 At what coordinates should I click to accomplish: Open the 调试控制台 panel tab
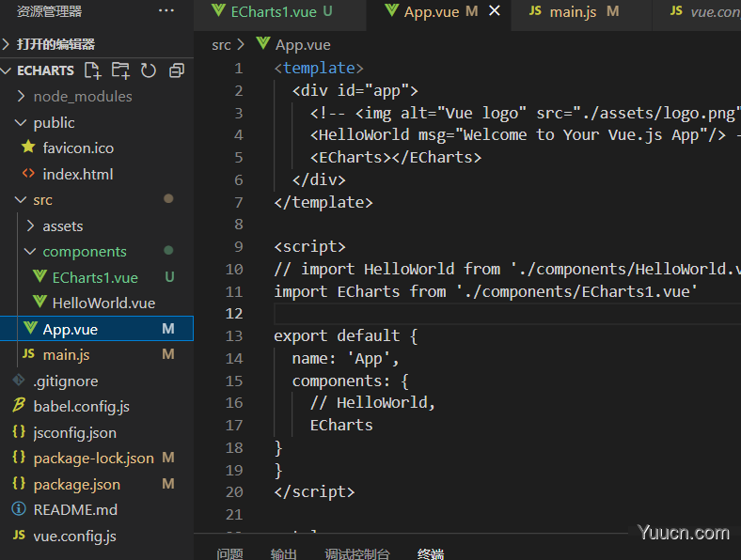pyautogui.click(x=357, y=553)
